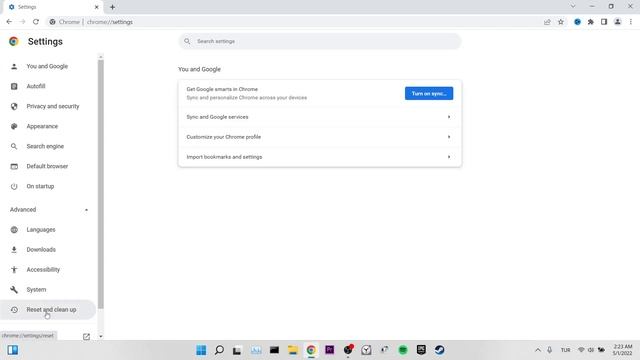Open Epic Games from taskbar
Image resolution: width=640 pixels, height=360 pixels.
click(x=421, y=350)
